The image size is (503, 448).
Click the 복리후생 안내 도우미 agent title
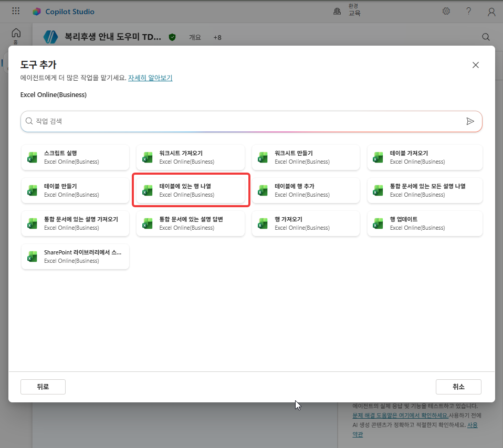(113, 37)
